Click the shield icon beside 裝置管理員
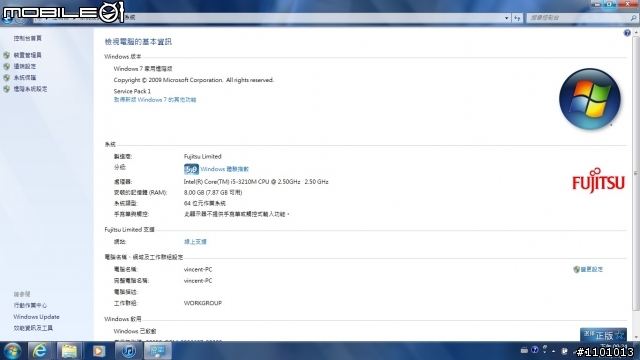Image resolution: width=640 pixels, height=360 pixels. tap(7, 55)
